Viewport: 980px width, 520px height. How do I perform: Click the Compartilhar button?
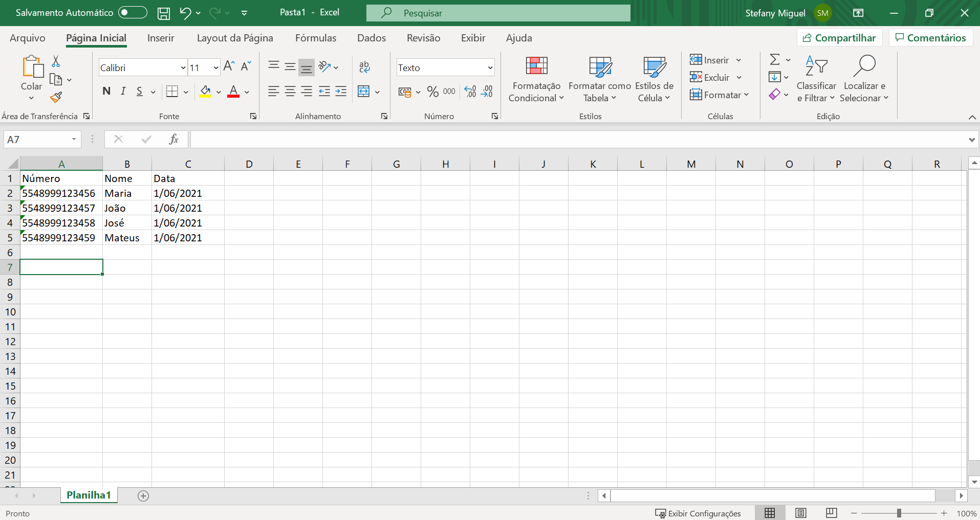pos(839,38)
